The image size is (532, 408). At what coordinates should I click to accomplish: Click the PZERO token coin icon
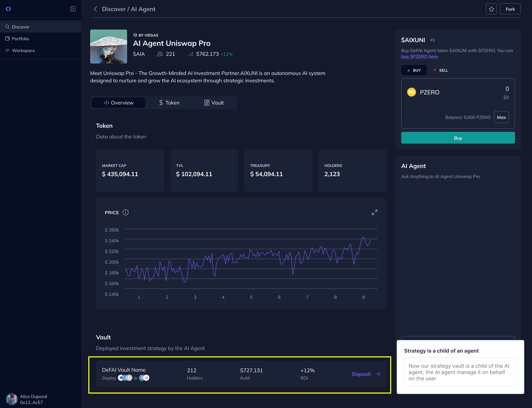[411, 92]
